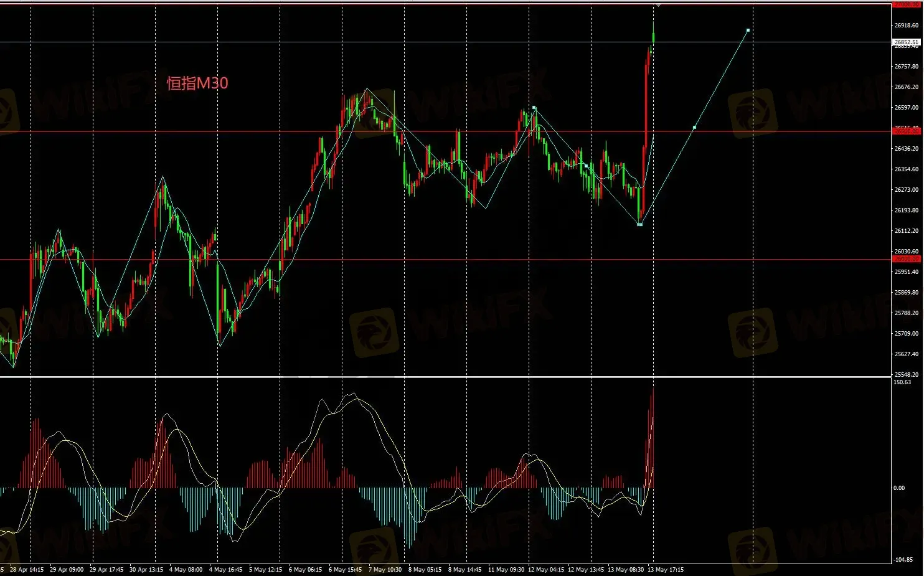The width and height of the screenshot is (924, 576).
Task: Click the 26918.40 price scale label
Action: [907, 26]
